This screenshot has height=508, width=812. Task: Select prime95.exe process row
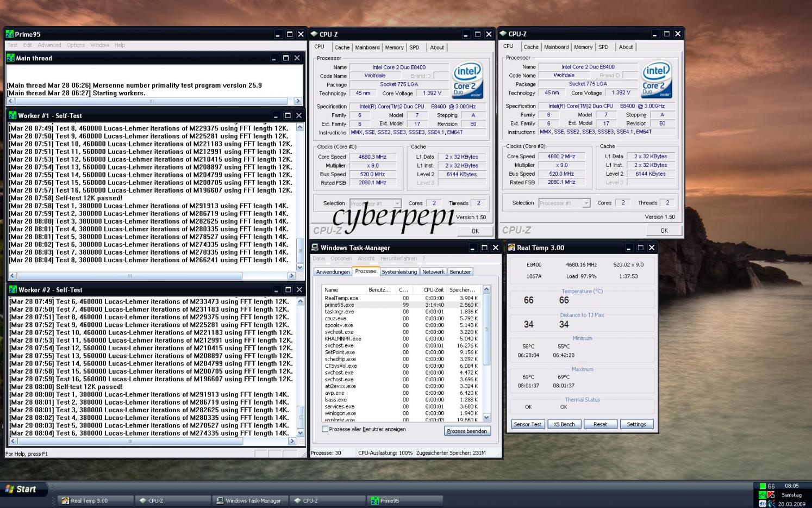[x=402, y=305]
